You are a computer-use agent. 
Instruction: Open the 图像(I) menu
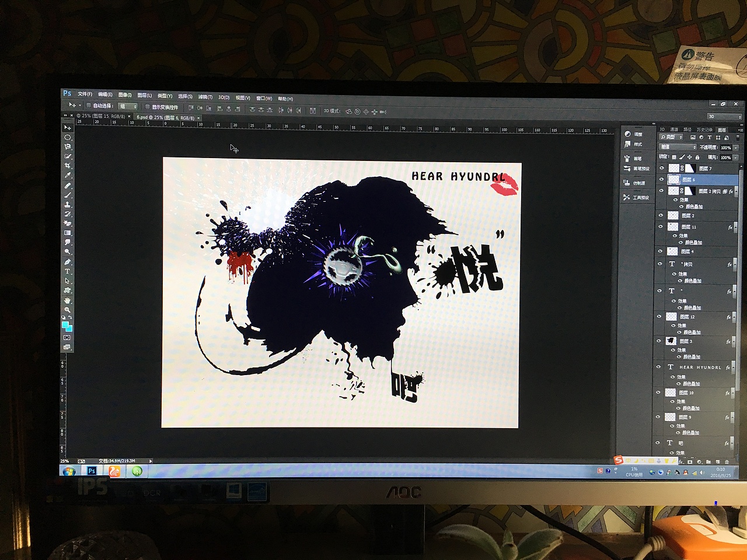point(125,94)
